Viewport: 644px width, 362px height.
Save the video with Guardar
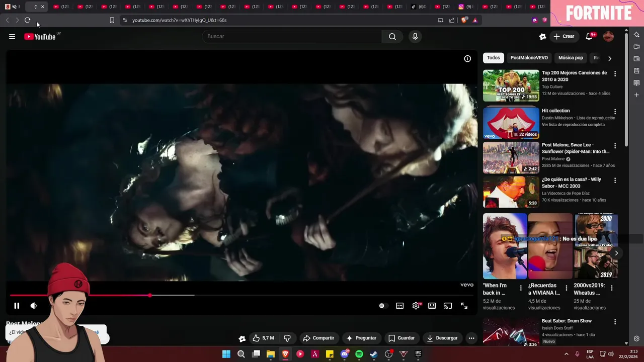click(x=401, y=338)
